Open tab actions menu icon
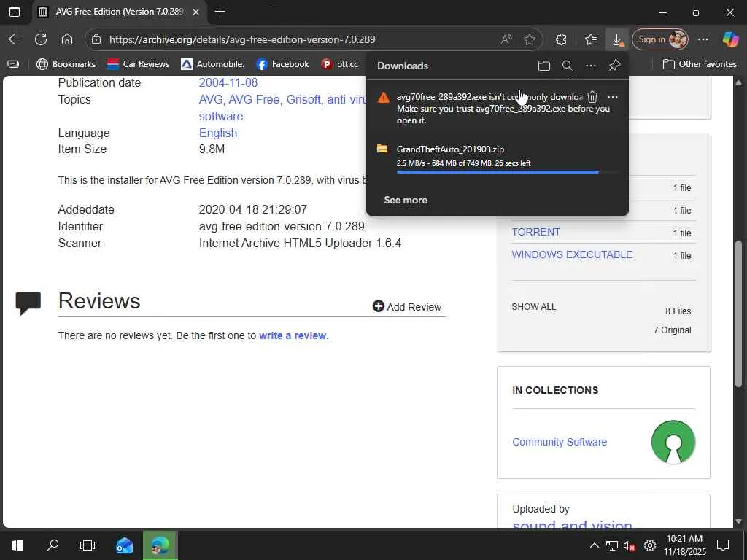Image resolution: width=747 pixels, height=560 pixels. pyautogui.click(x=15, y=12)
